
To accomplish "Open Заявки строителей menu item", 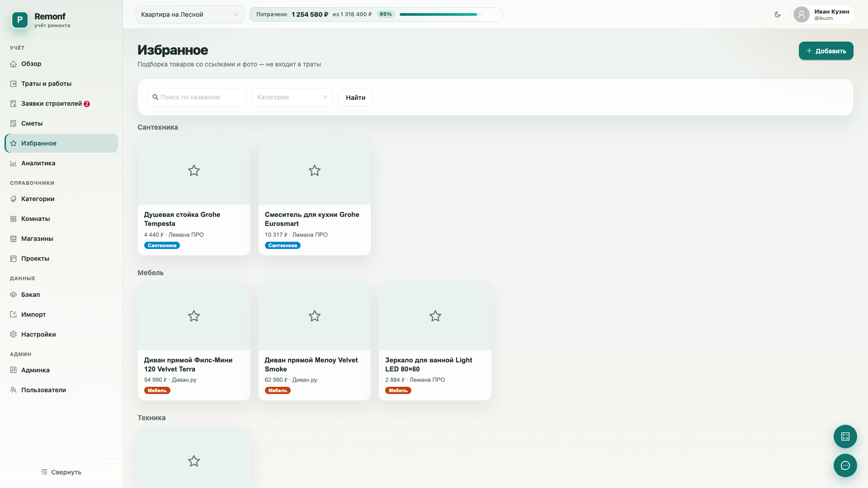I will click(61, 103).
